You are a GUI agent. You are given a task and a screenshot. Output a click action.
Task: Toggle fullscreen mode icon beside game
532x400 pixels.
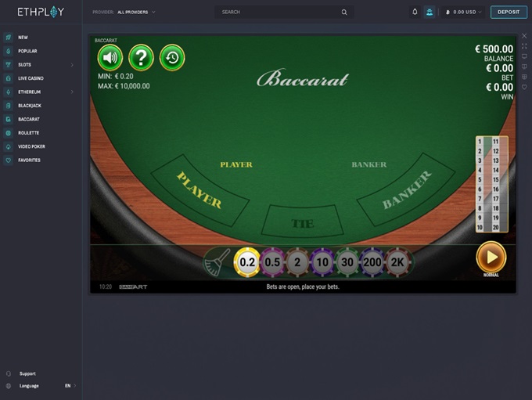(x=524, y=46)
